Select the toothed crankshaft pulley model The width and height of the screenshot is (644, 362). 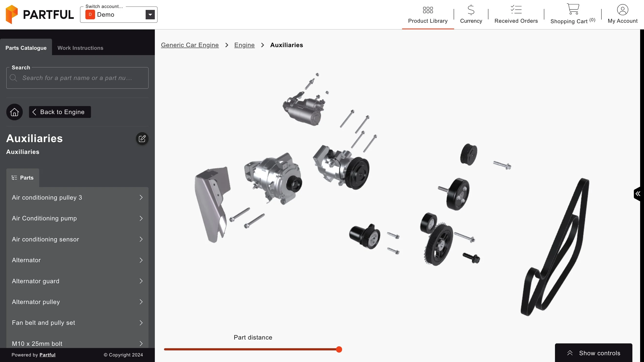pyautogui.click(x=439, y=245)
